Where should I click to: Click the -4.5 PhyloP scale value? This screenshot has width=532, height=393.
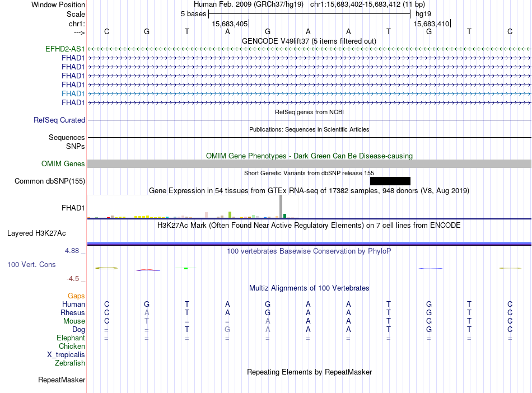point(73,279)
